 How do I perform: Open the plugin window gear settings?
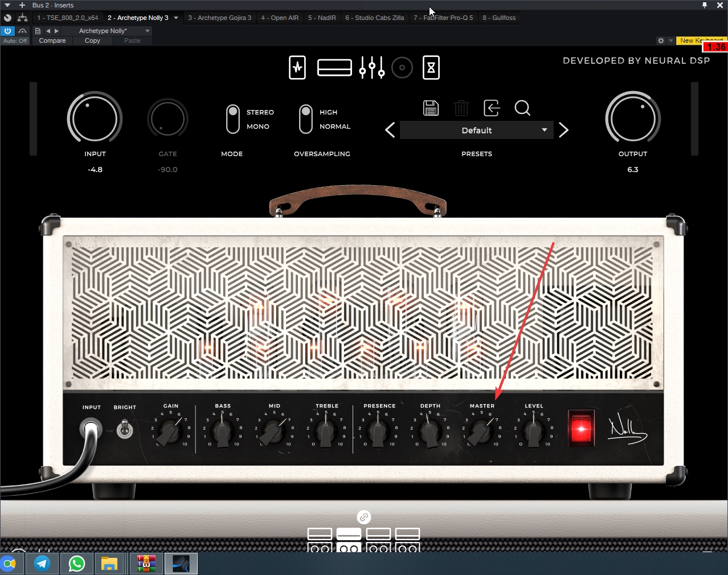coord(661,40)
